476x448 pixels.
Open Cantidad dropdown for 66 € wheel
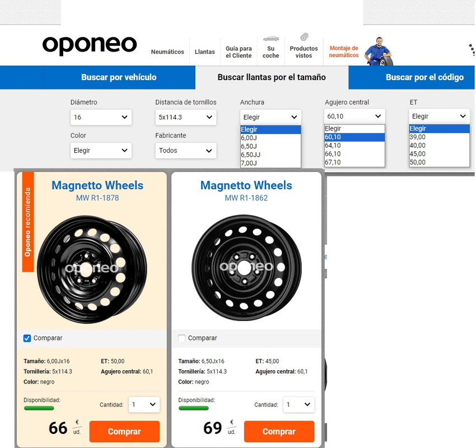click(x=144, y=404)
